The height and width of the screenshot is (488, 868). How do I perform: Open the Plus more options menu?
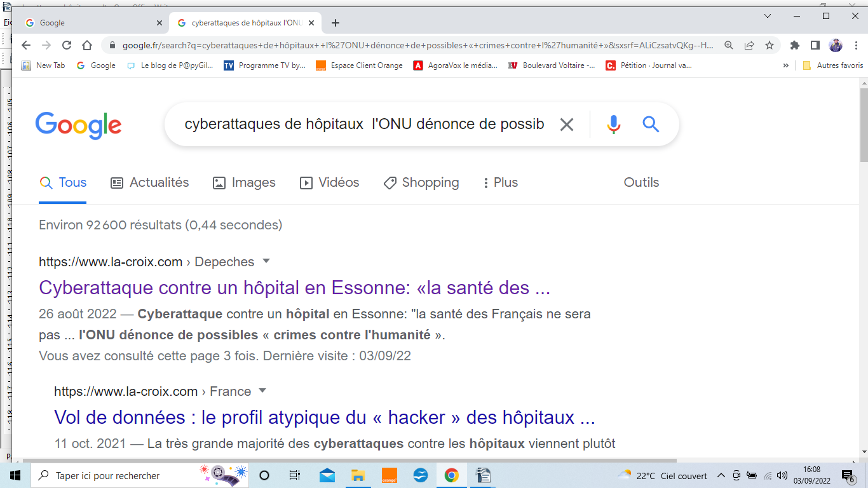pos(500,183)
